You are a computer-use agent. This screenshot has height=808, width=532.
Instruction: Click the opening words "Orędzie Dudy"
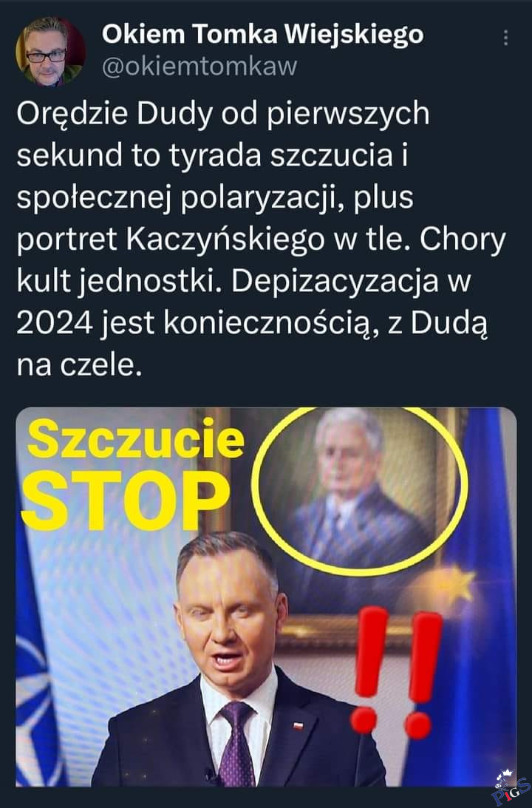[x=115, y=113]
